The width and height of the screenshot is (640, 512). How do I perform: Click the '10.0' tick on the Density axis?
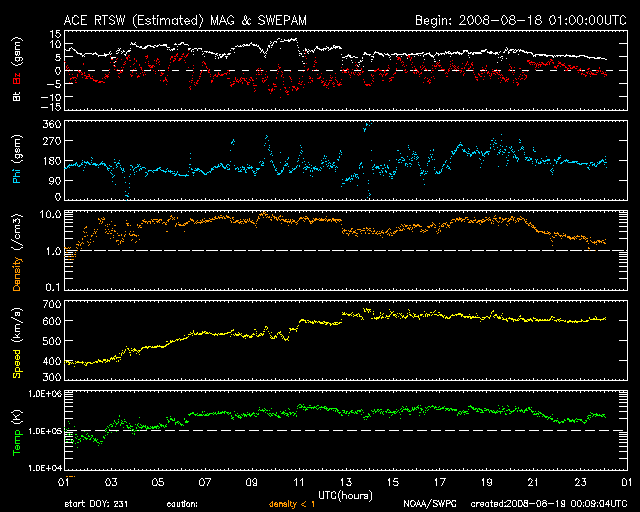point(50,214)
